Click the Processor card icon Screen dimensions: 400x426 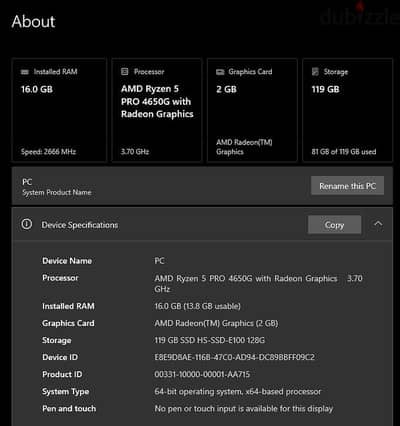125,71
